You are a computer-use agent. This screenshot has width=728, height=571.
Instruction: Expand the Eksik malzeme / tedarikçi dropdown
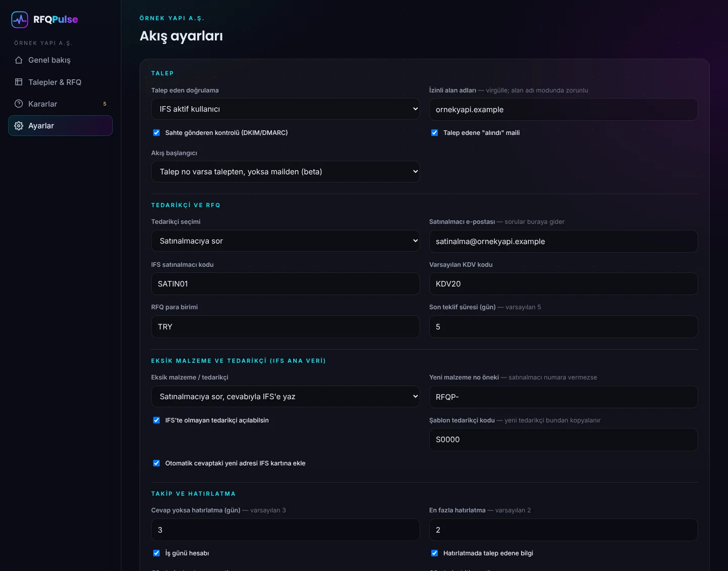pyautogui.click(x=286, y=397)
